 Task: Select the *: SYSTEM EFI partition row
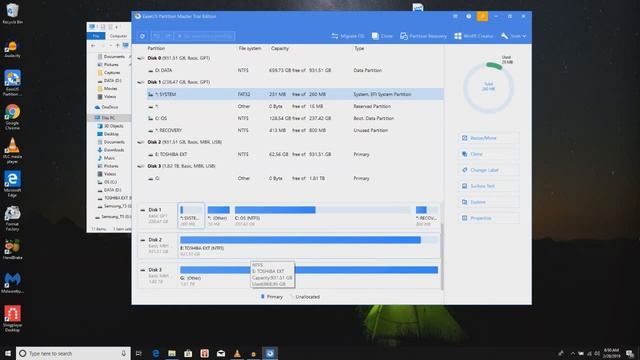295,94
